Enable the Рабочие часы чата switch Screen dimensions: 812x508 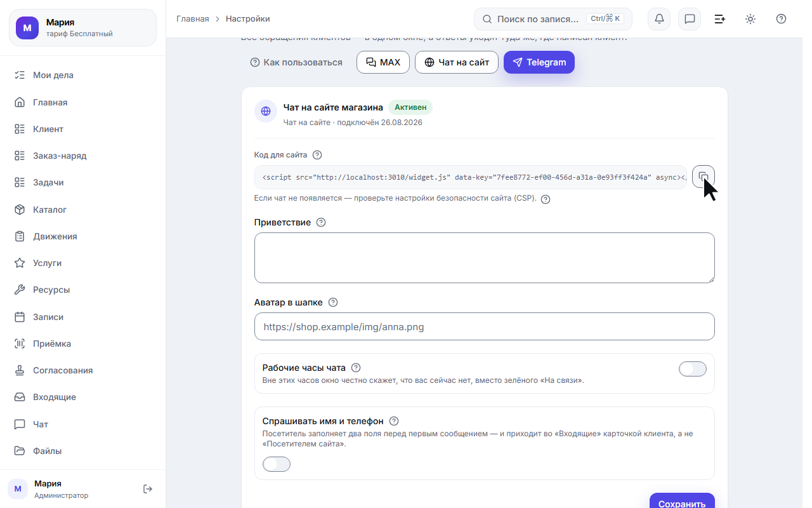pyautogui.click(x=693, y=369)
